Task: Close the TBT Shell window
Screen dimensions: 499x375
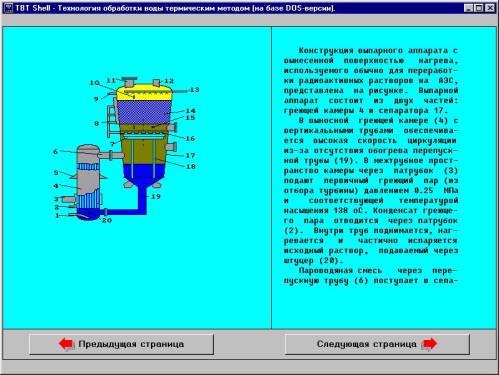Action: coord(490,8)
